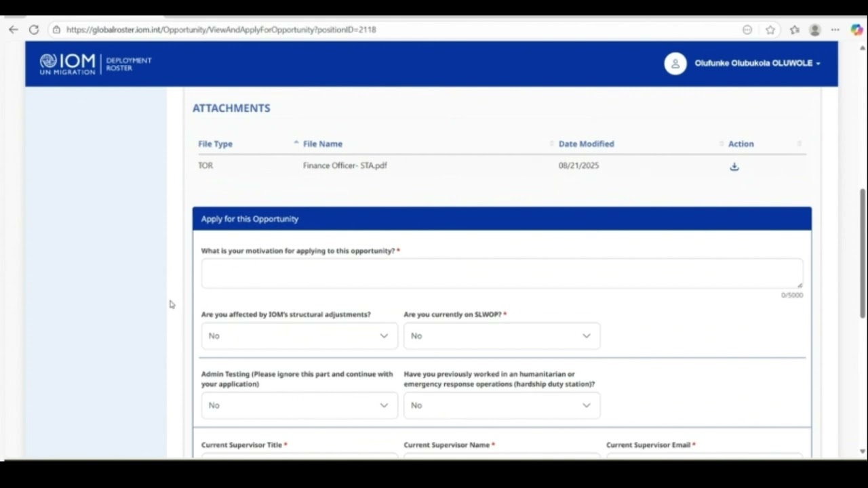Sort by File Name column arrow
The width and height of the screenshot is (868, 488).
(552, 144)
